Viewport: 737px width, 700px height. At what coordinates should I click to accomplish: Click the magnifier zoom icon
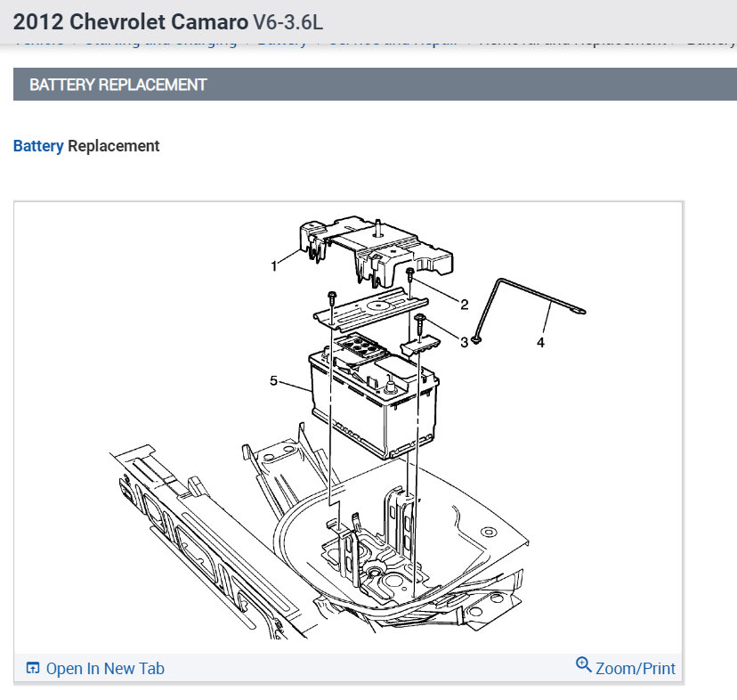click(583, 664)
